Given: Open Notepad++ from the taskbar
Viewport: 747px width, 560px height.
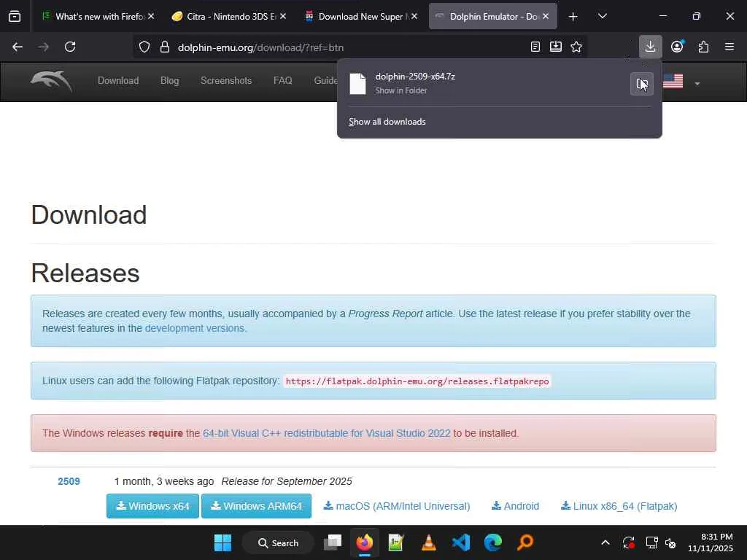Looking at the screenshot, I should tap(396, 542).
